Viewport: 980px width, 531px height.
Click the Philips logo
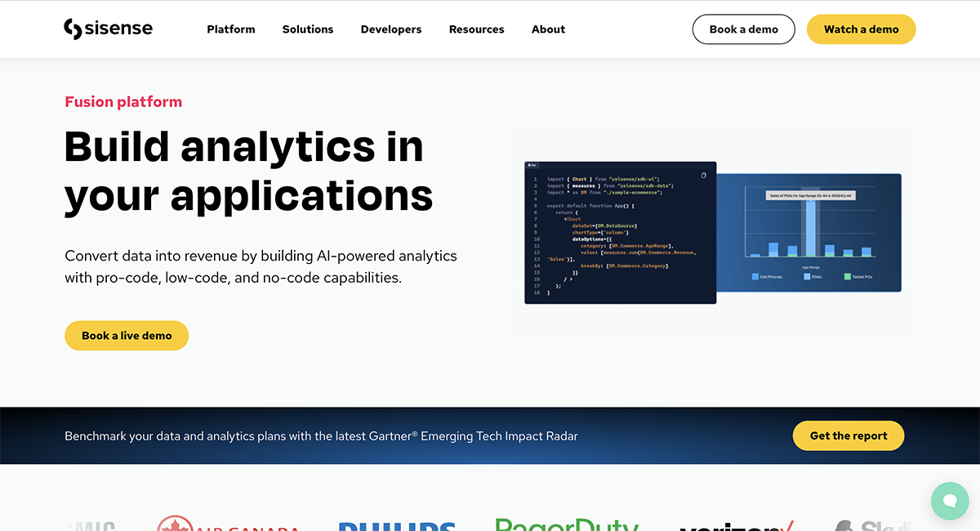[397, 525]
